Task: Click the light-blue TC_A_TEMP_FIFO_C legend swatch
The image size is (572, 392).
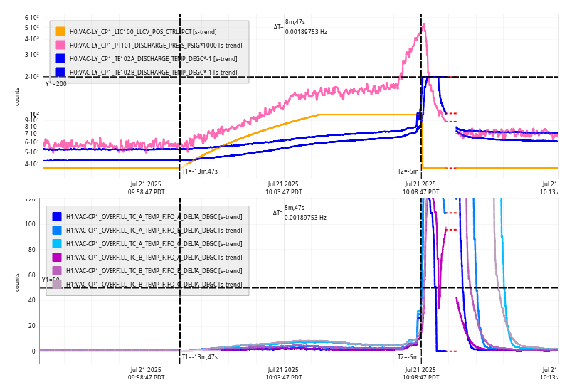Action: click(x=57, y=243)
